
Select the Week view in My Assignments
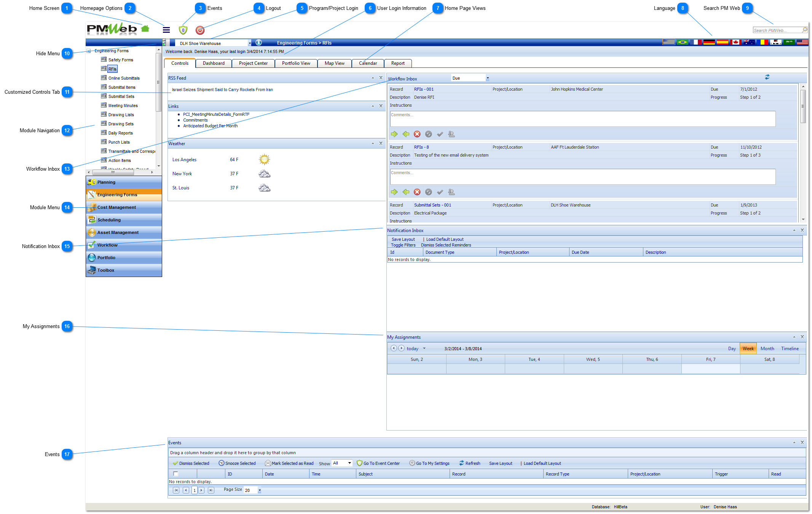pyautogui.click(x=748, y=349)
